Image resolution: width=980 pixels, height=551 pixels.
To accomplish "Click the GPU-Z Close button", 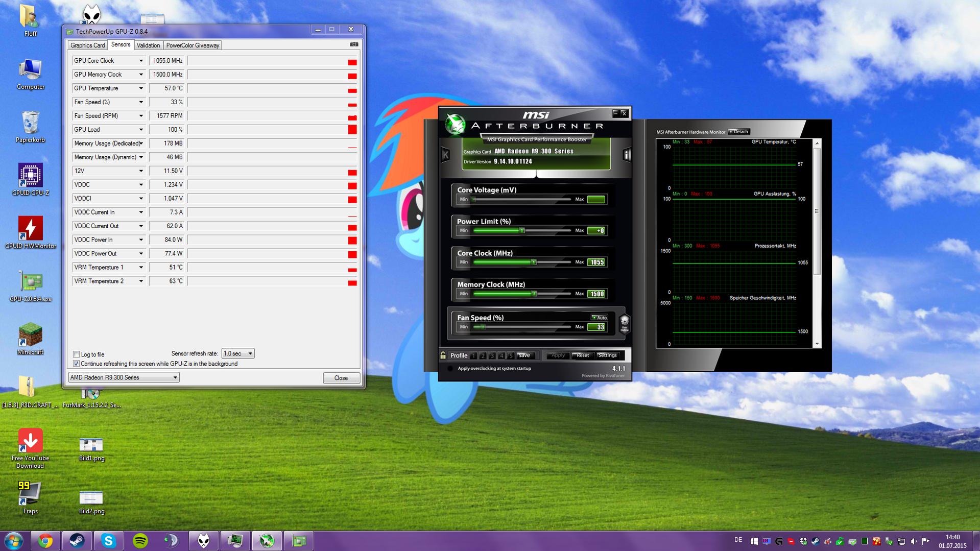I will tap(341, 378).
